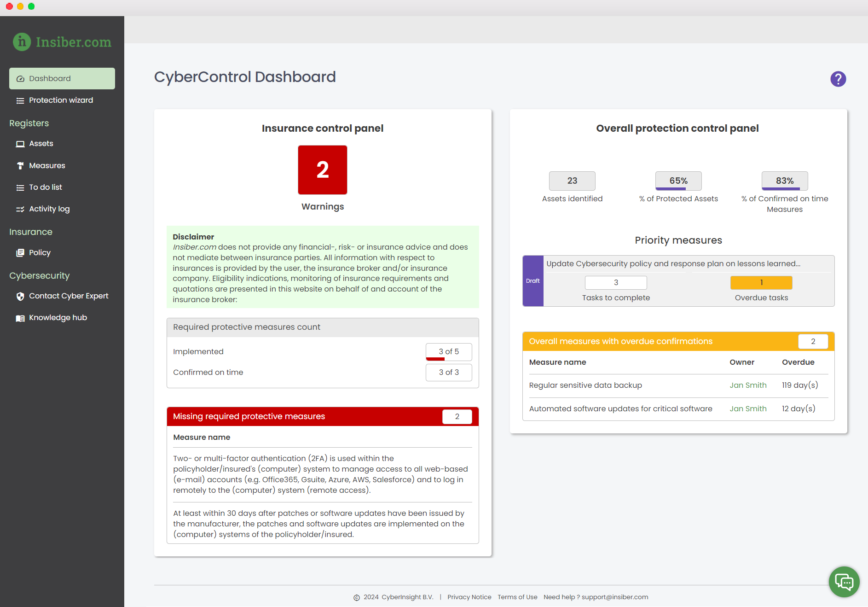Open the Privacy Notice link
The width and height of the screenshot is (868, 607).
469,597
